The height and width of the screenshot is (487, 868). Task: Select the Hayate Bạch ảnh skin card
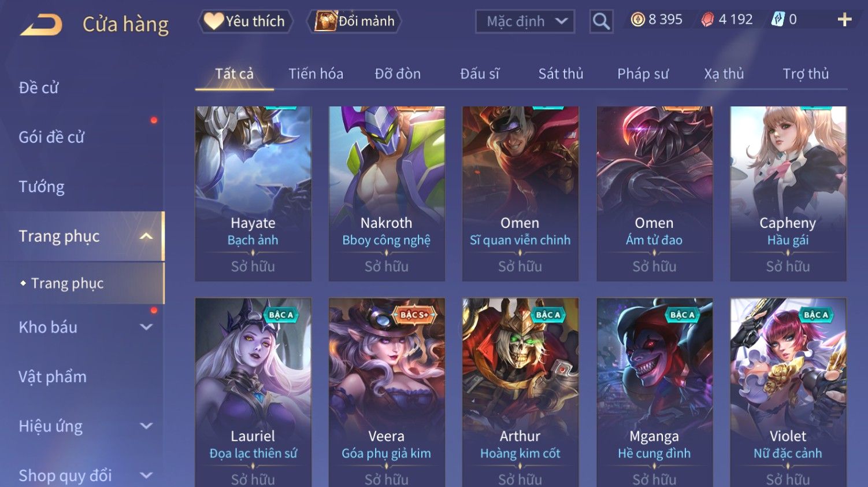tap(253, 194)
